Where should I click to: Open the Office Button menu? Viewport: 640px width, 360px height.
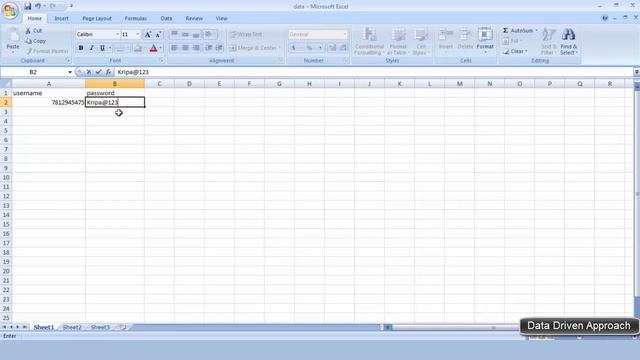[x=10, y=10]
